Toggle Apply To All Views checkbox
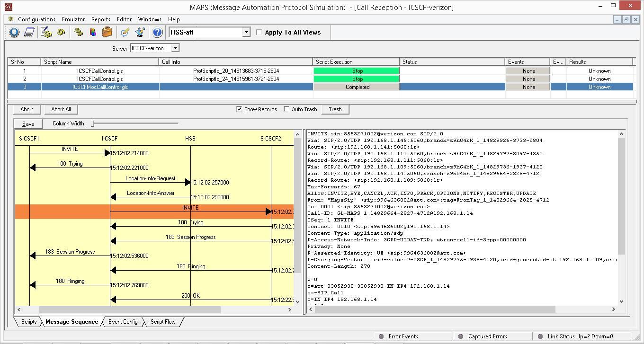The image size is (644, 344). click(259, 32)
